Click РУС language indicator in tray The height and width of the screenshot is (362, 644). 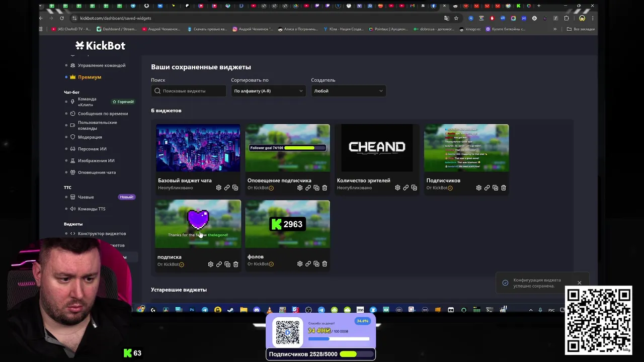tap(551, 310)
